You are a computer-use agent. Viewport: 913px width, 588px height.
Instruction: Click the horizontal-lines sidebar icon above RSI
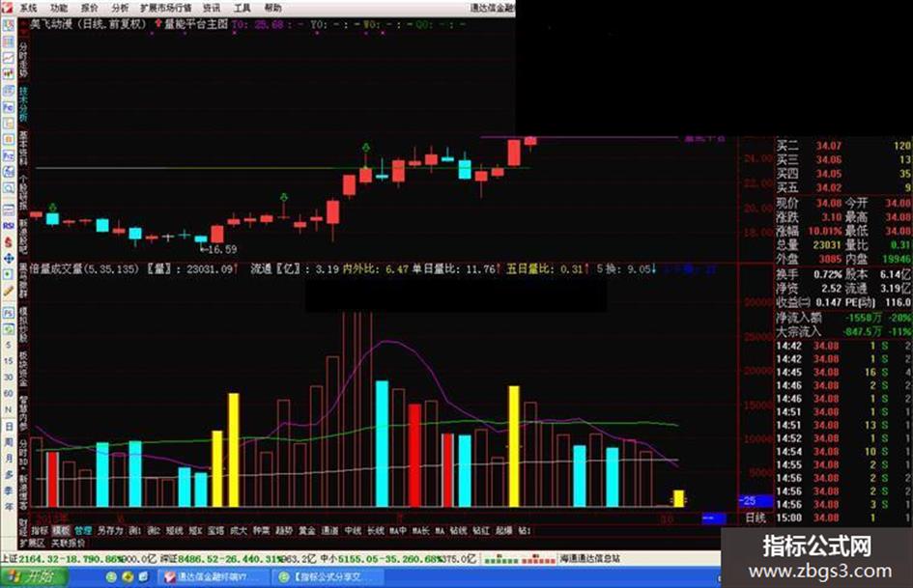click(8, 209)
